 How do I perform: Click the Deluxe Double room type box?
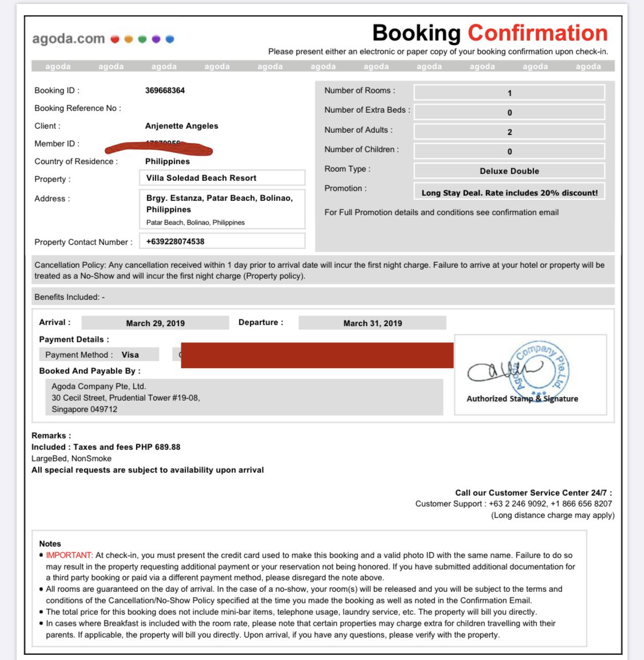[x=509, y=171]
